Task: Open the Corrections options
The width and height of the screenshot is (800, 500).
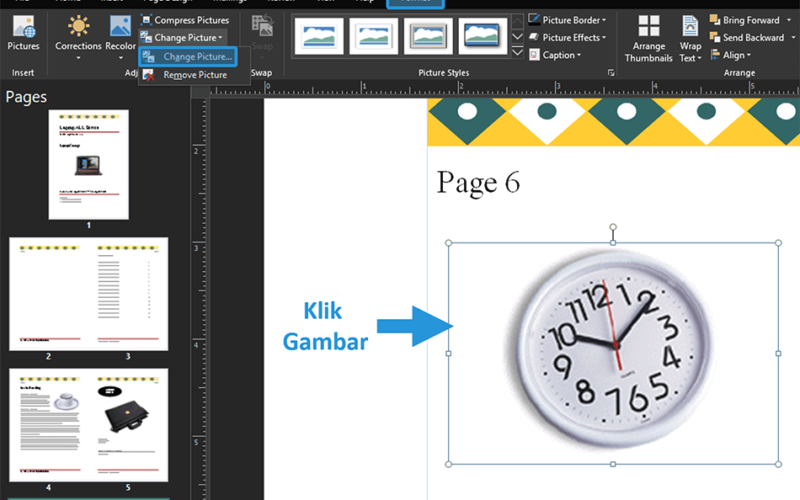Action: click(x=78, y=38)
